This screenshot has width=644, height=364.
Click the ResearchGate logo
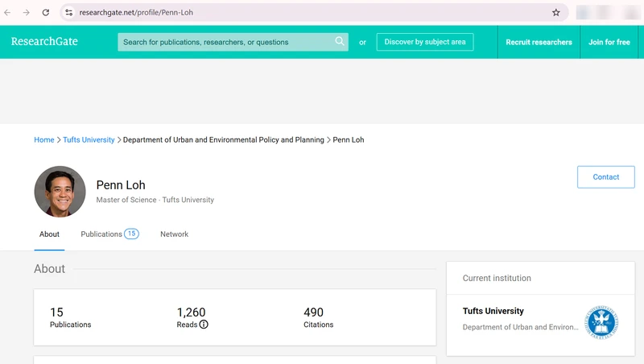point(44,42)
